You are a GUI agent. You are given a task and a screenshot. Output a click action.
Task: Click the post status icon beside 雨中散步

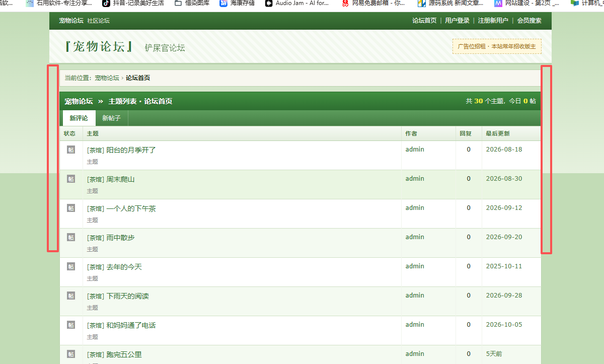click(x=71, y=237)
